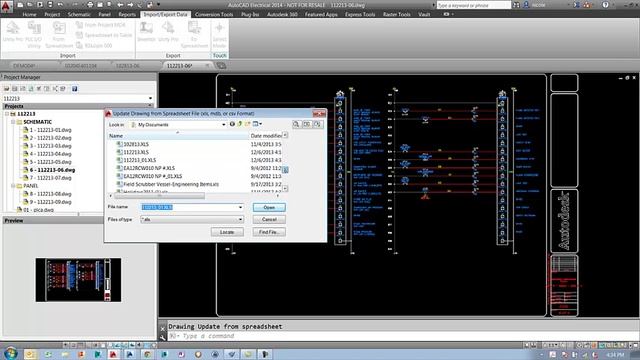Select file 112213.XLS
Screen dimensions: 640x360
pos(136,152)
